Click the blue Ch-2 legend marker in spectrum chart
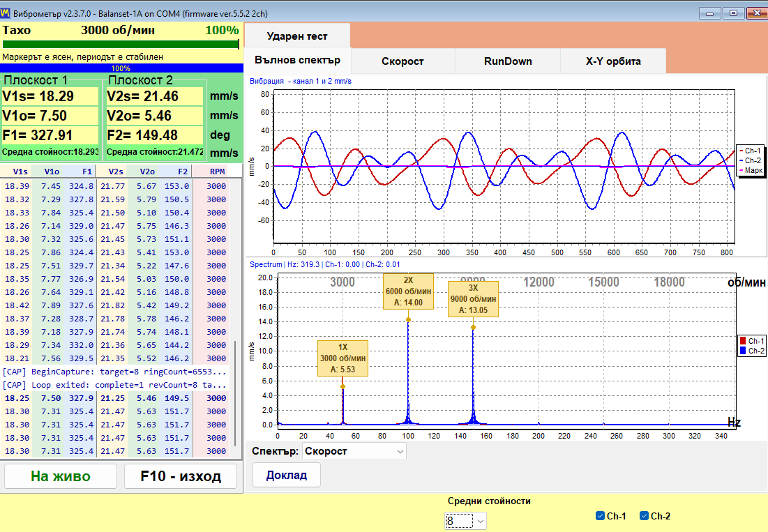This screenshot has height=532, width=768. 743,351
